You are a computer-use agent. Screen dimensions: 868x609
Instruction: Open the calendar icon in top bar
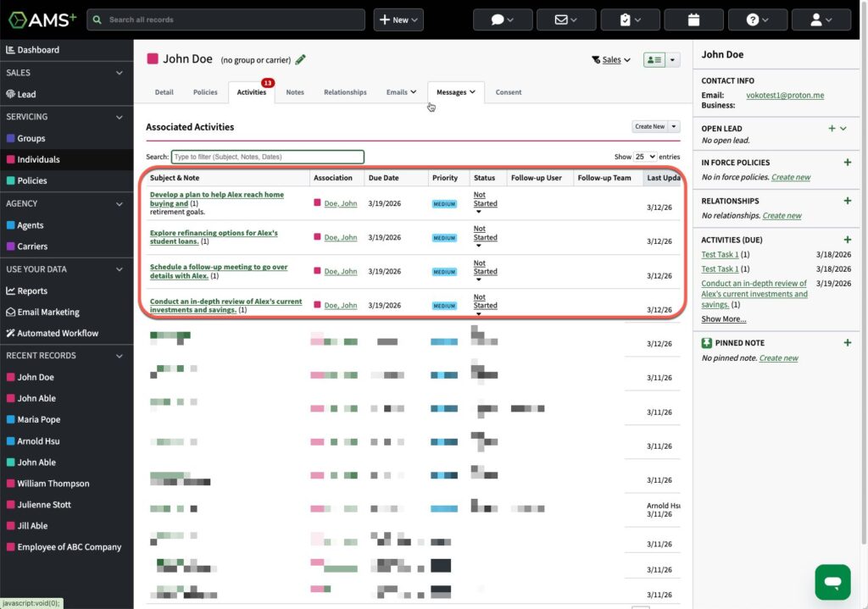coord(693,19)
